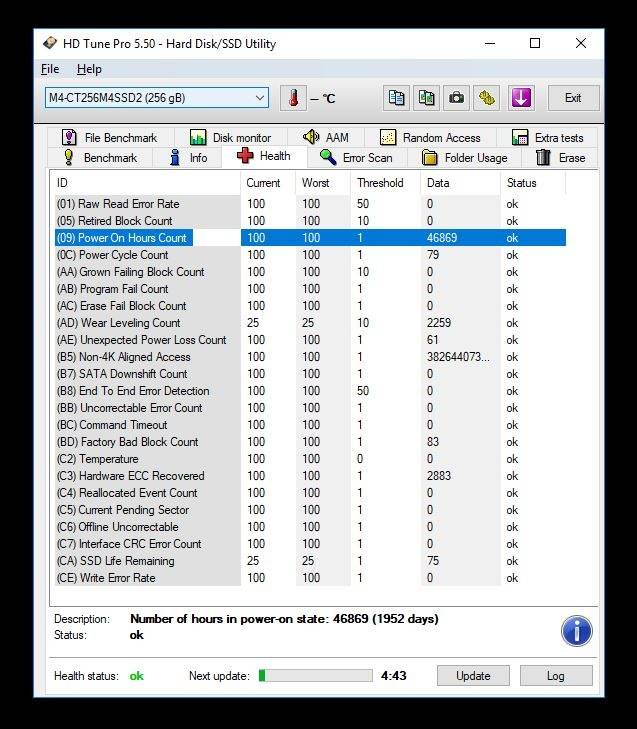Switch to the Disk monitor tab
Screen dimensions: 637x729
coord(230,138)
